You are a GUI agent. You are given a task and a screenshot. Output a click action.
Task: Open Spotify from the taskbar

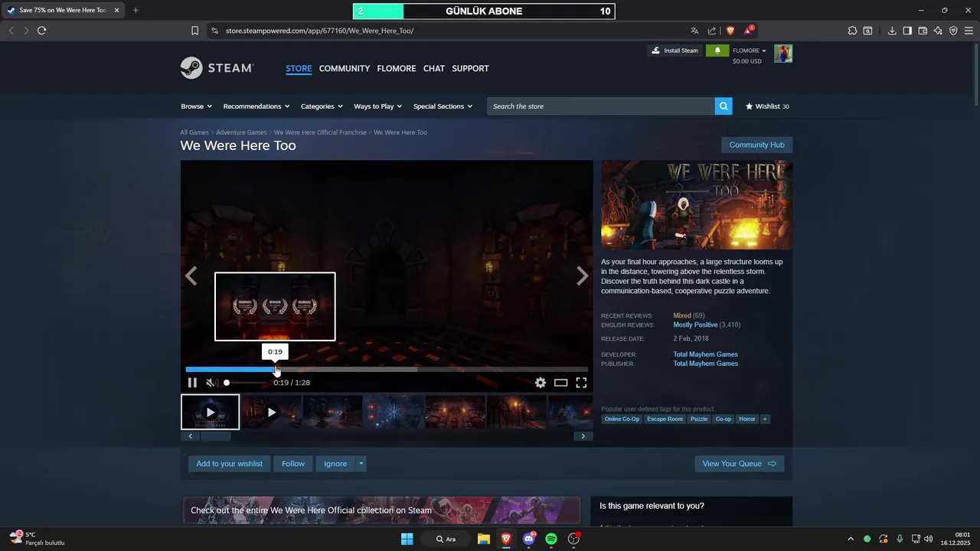pos(551,539)
